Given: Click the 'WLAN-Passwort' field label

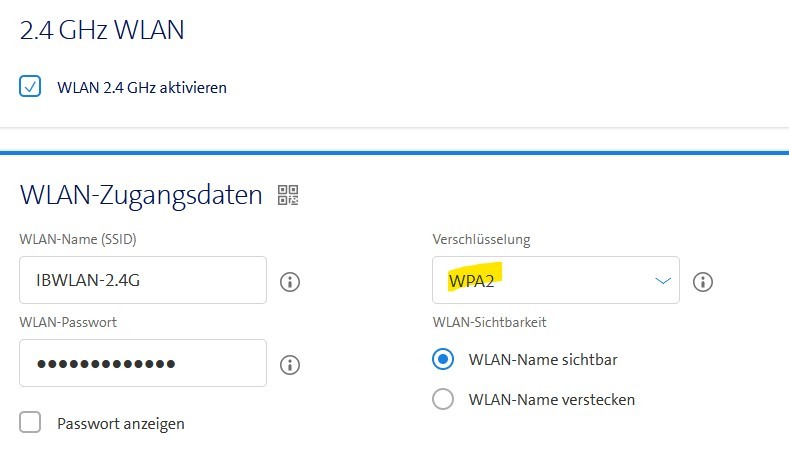Looking at the screenshot, I should (67, 322).
